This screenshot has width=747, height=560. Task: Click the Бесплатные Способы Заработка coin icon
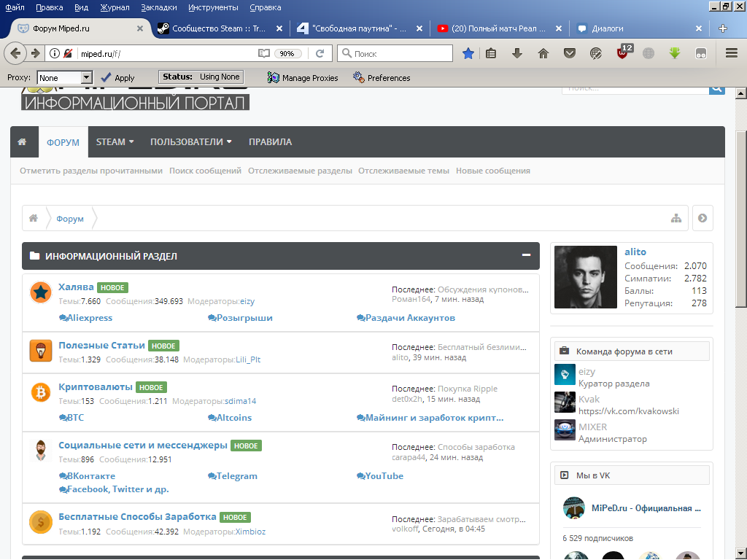41,522
